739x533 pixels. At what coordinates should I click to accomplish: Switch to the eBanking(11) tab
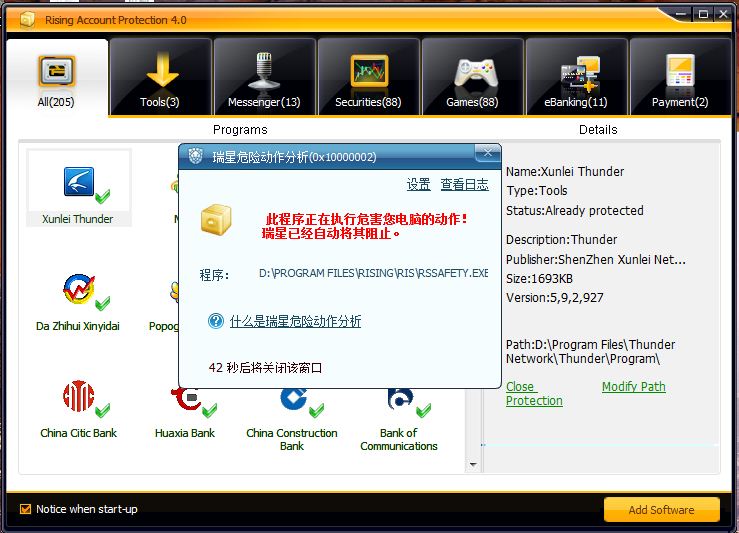tap(576, 78)
